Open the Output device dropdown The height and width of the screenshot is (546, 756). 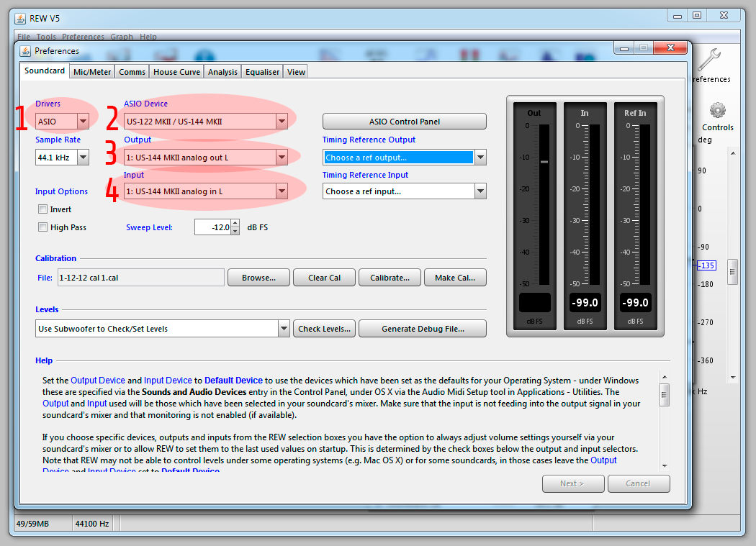[x=282, y=157]
